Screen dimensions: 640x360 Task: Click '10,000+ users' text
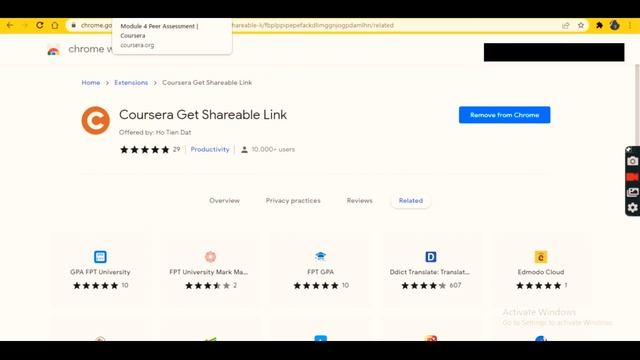tap(273, 149)
